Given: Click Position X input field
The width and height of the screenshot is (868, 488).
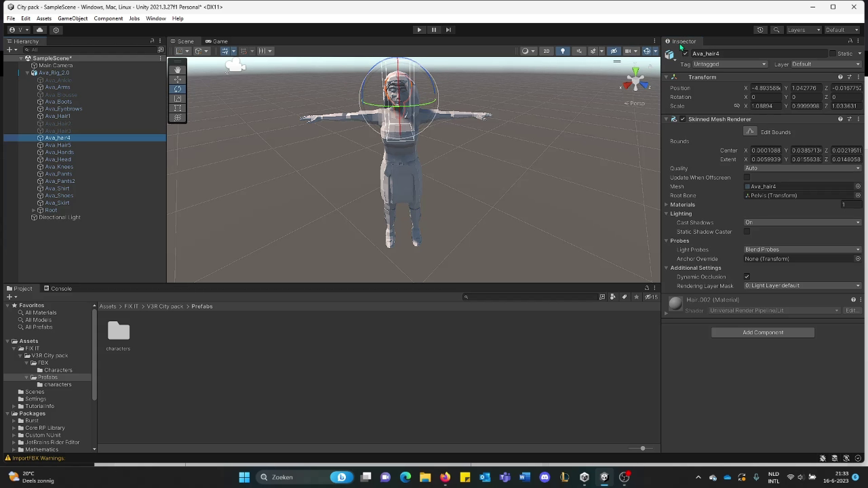Looking at the screenshot, I should (766, 88).
